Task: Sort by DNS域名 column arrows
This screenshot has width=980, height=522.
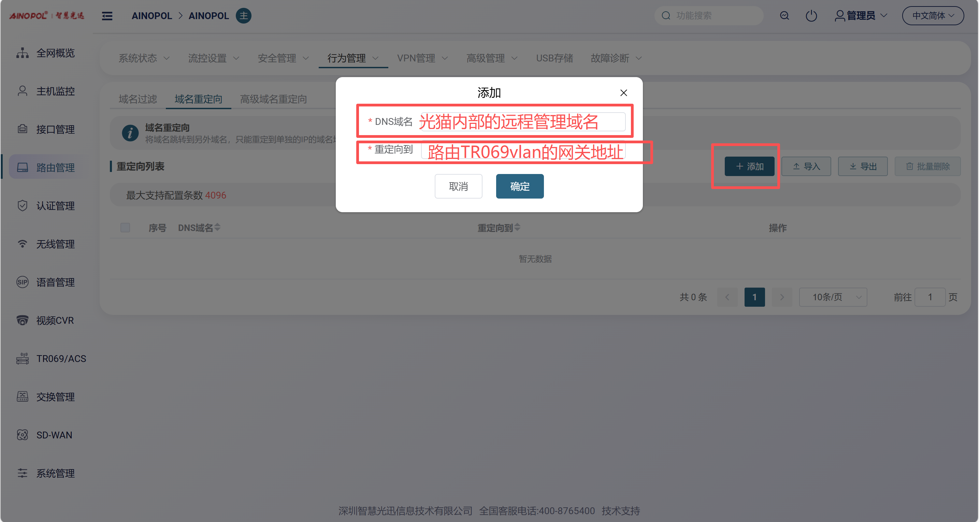Action: click(x=217, y=228)
